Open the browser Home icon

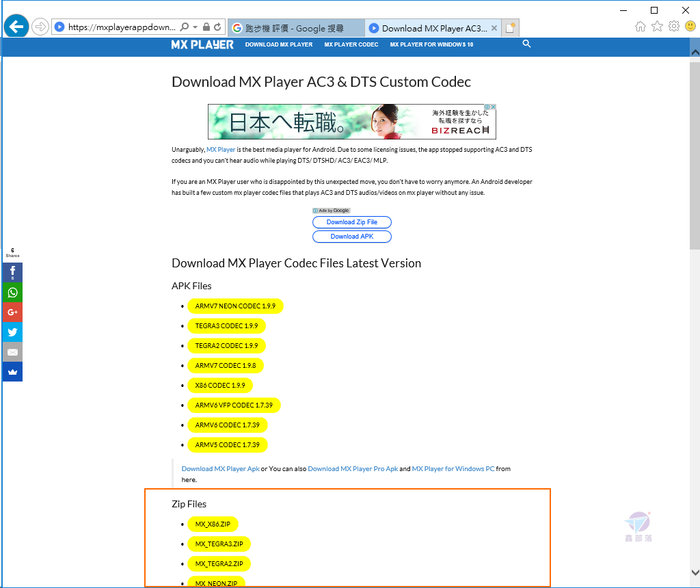click(x=641, y=27)
